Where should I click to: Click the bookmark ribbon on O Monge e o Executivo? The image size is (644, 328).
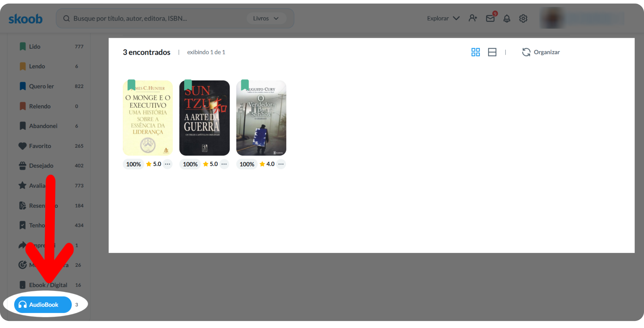click(x=131, y=85)
